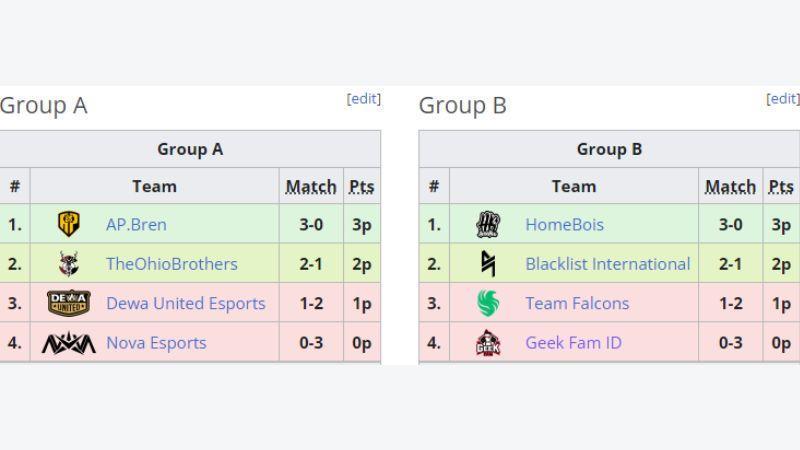Image resolution: width=800 pixels, height=450 pixels.
Task: Click the Dewa United team logo badge
Action: (69, 303)
